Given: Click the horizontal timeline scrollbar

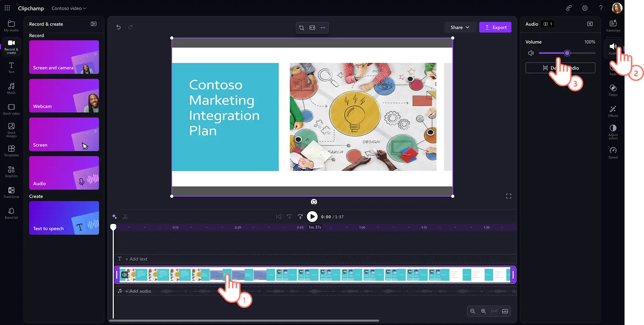Looking at the screenshot, I should pos(244,321).
